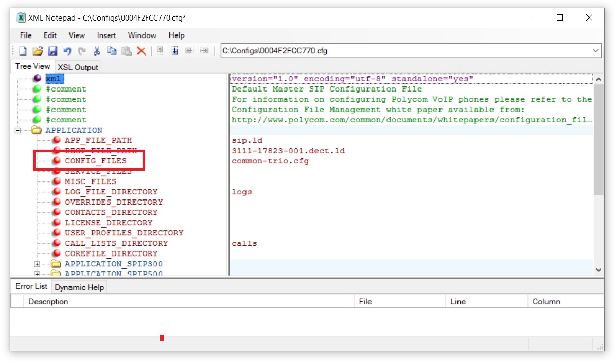
Task: Click the Open folder toolbar icon
Action: [38, 51]
